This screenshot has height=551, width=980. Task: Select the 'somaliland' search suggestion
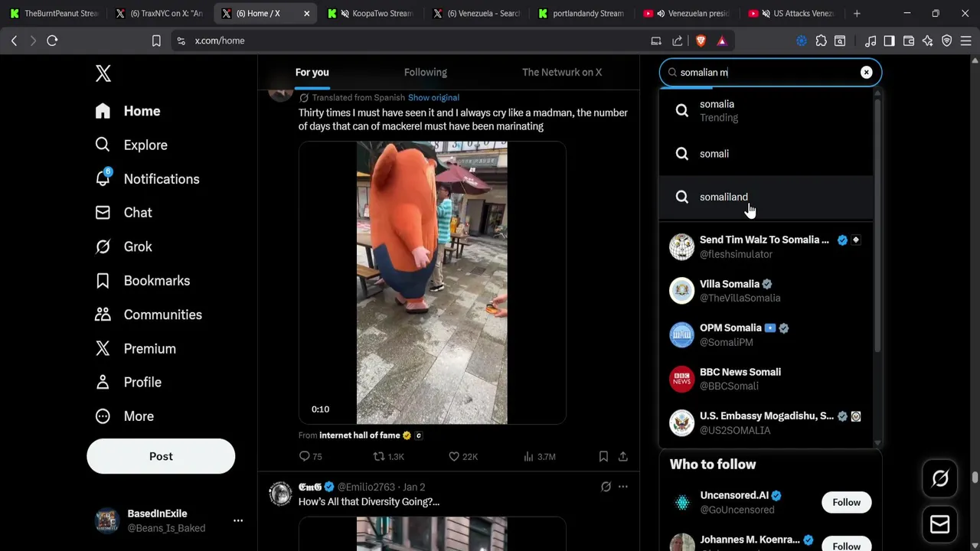tap(766, 197)
